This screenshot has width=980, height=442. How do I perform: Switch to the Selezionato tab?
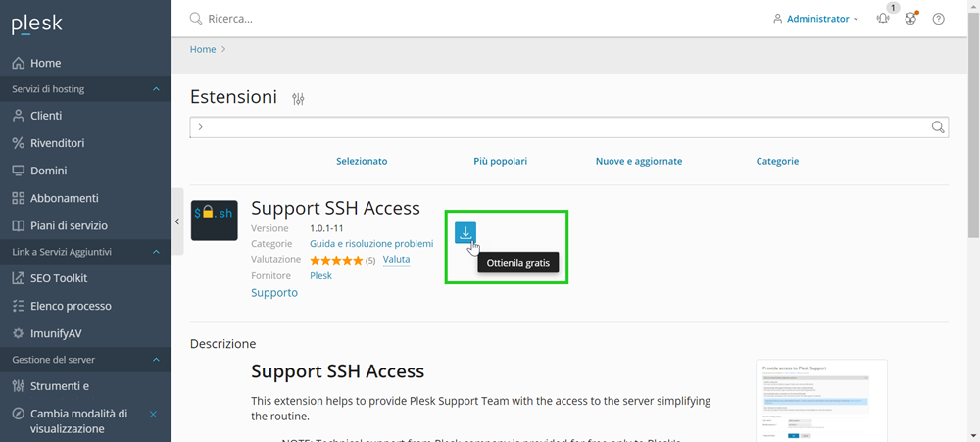point(362,162)
